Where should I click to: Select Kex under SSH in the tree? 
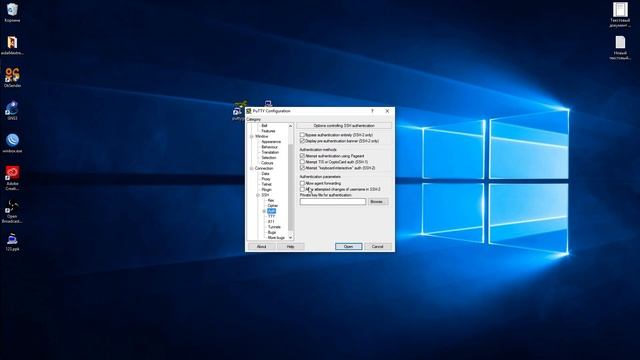click(x=271, y=200)
